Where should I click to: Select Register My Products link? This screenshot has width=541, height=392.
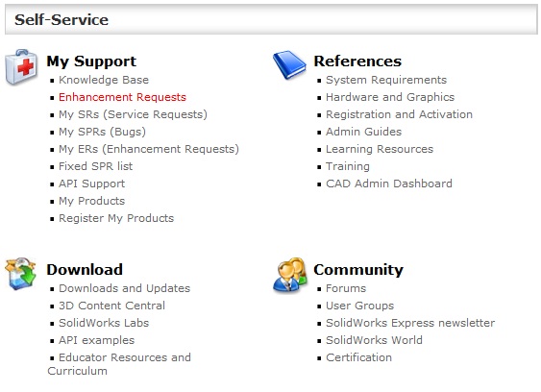point(116,218)
